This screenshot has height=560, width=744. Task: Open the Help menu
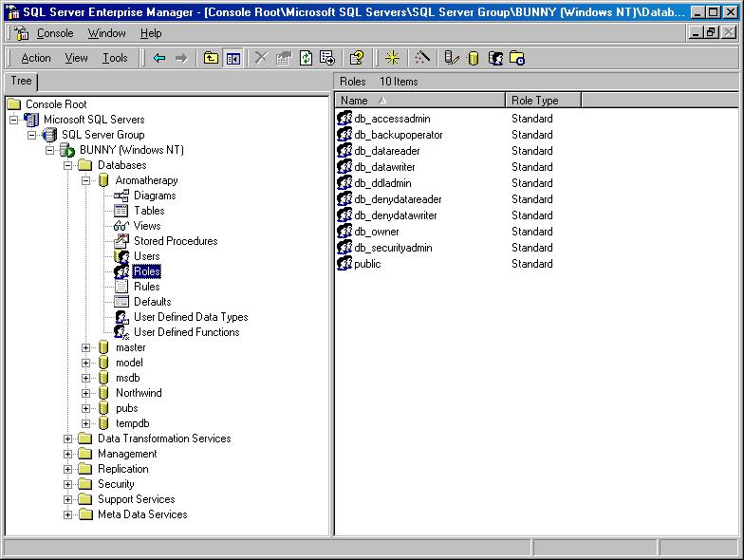tap(151, 33)
